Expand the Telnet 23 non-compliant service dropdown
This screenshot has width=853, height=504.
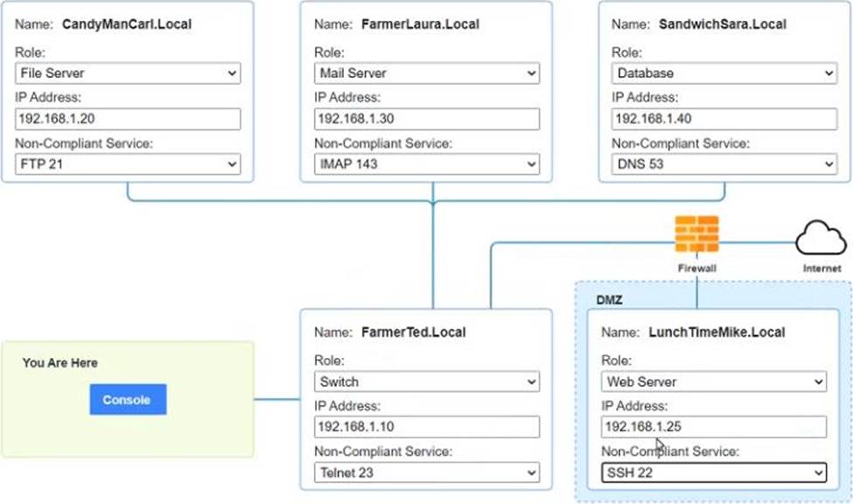point(426,472)
